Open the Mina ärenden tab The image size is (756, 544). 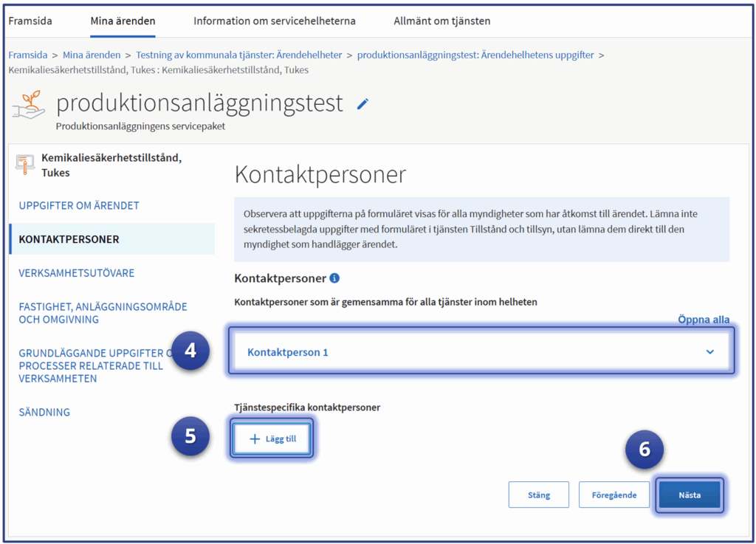[x=123, y=21]
